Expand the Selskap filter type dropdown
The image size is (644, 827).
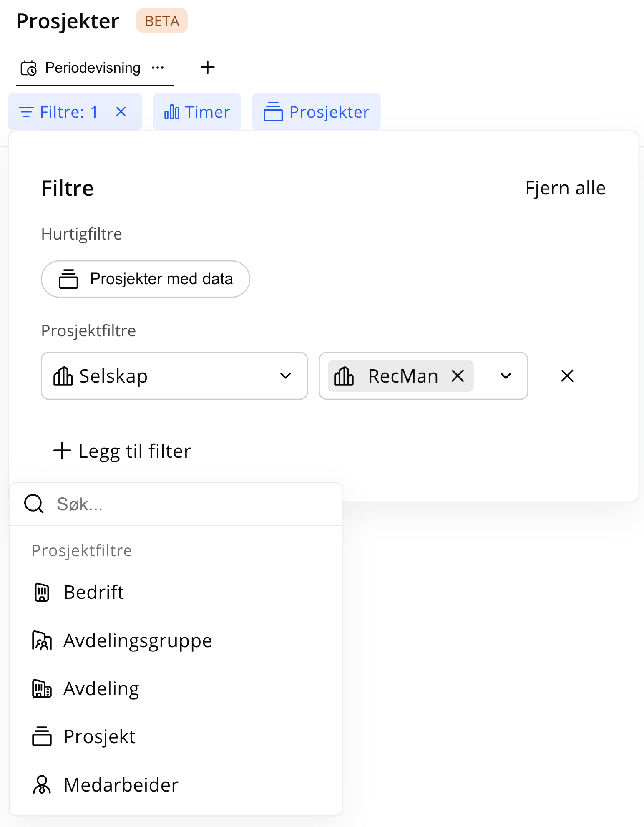[x=174, y=376]
